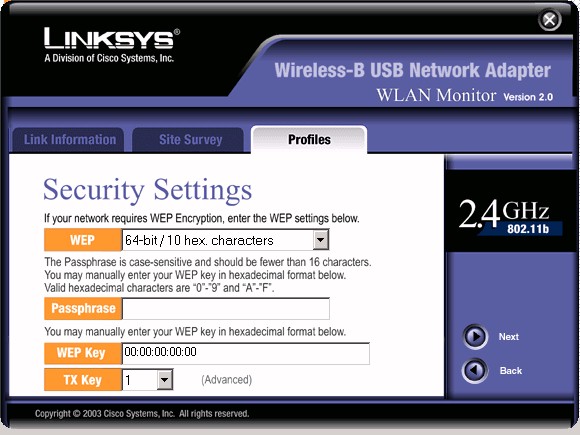Focus the Passphrase input field
Viewport: 580px width, 435px height.
tap(226, 309)
